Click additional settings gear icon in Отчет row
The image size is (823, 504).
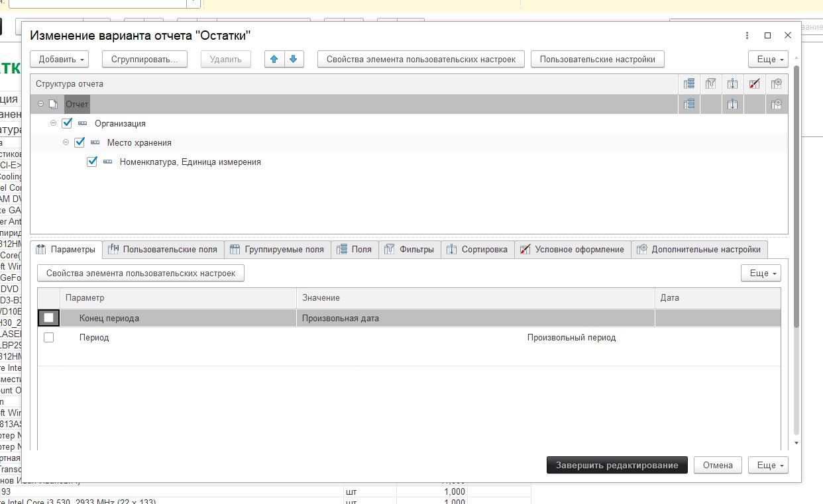(777, 104)
